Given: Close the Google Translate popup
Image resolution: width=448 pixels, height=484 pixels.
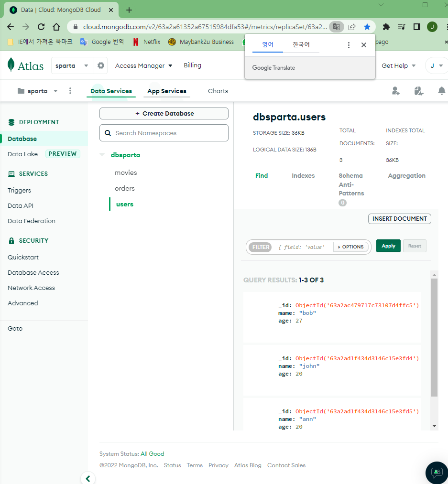Looking at the screenshot, I should pyautogui.click(x=364, y=45).
